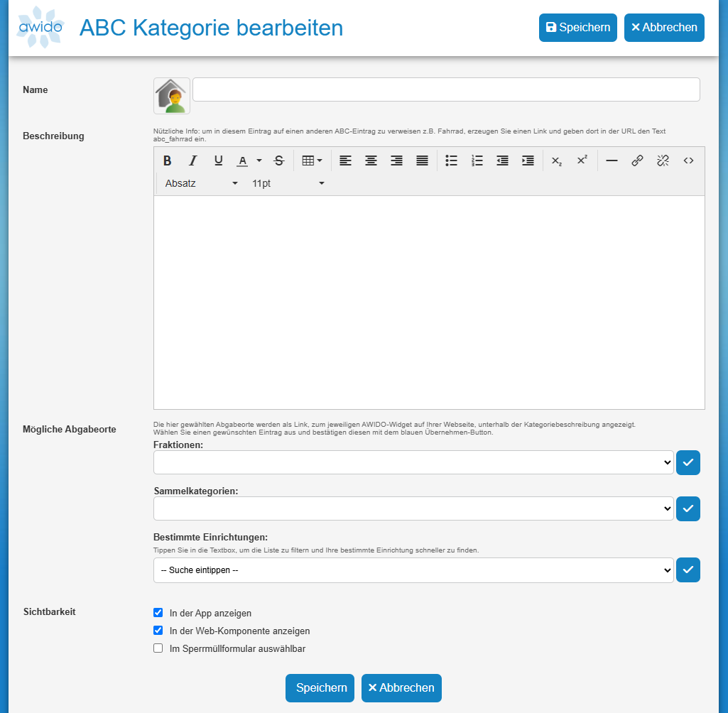The image size is (728, 713).
Task: Open the Absatz paragraph format menu
Action: click(201, 183)
